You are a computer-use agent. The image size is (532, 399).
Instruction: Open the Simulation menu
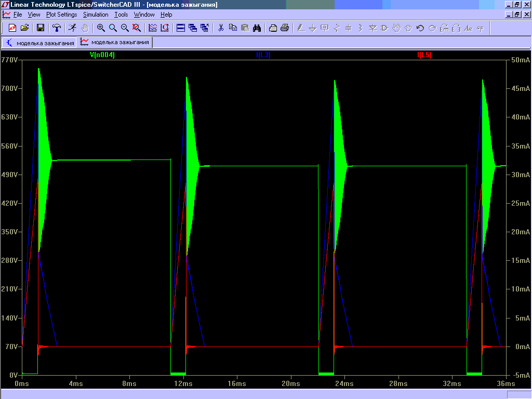click(x=96, y=15)
